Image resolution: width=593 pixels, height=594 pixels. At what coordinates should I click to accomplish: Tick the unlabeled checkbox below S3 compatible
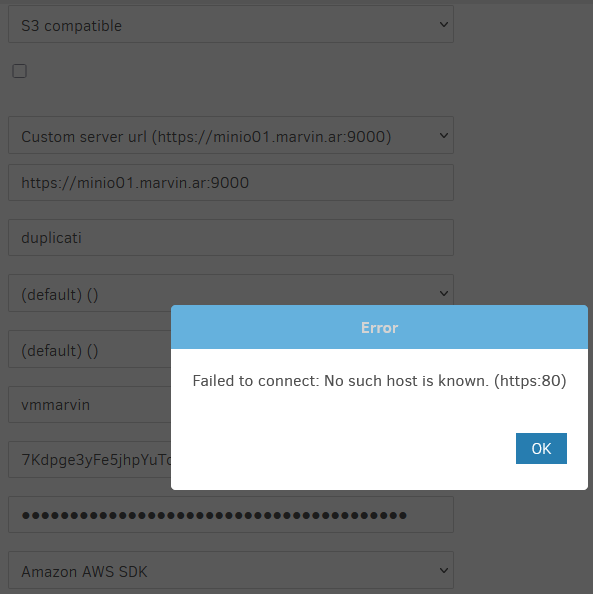coord(19,71)
